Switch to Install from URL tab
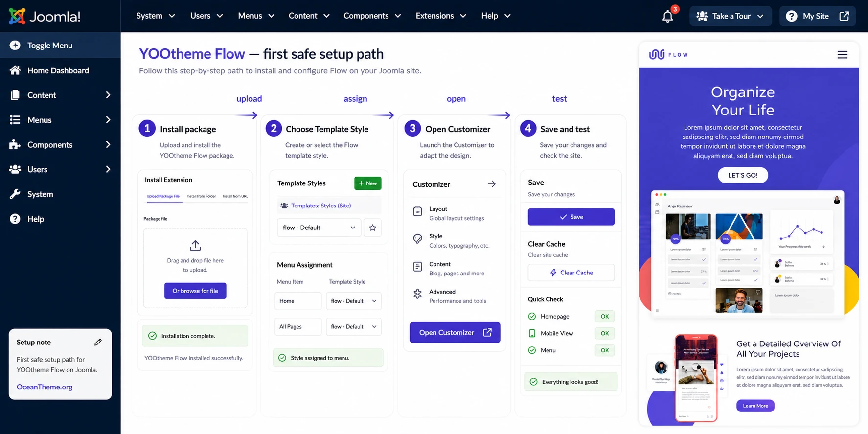 235,196
